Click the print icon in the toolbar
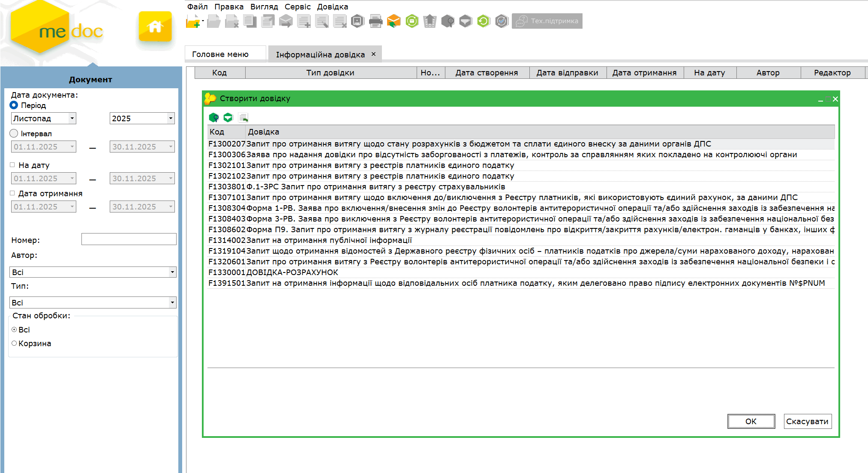This screenshot has height=473, width=868. (375, 21)
